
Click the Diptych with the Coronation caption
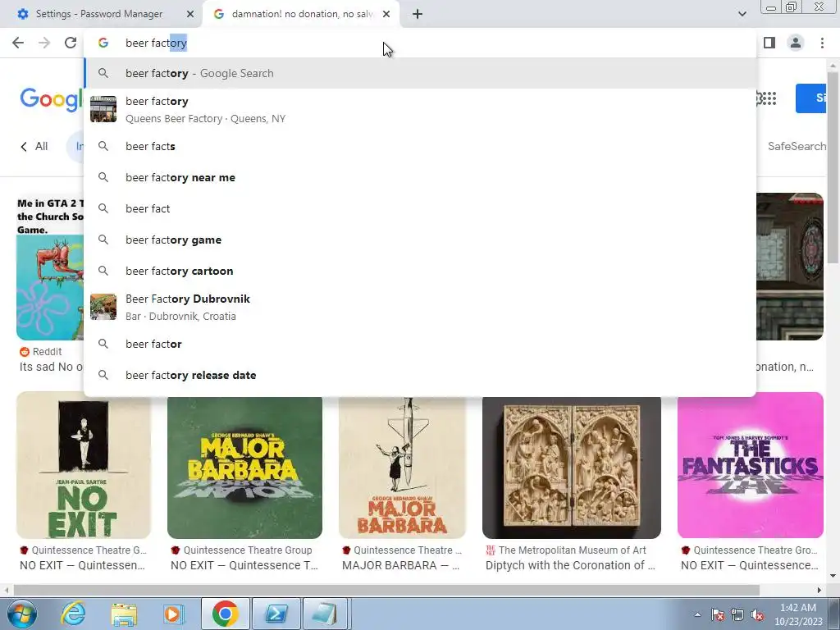click(570, 565)
